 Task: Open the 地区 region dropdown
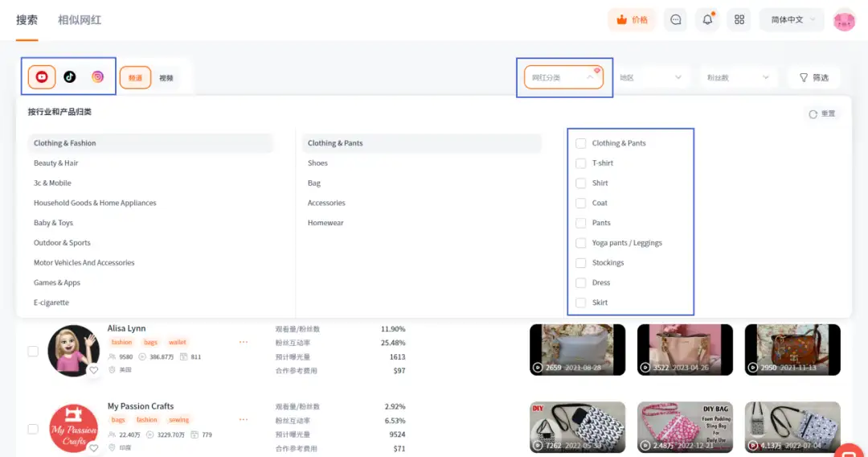650,77
